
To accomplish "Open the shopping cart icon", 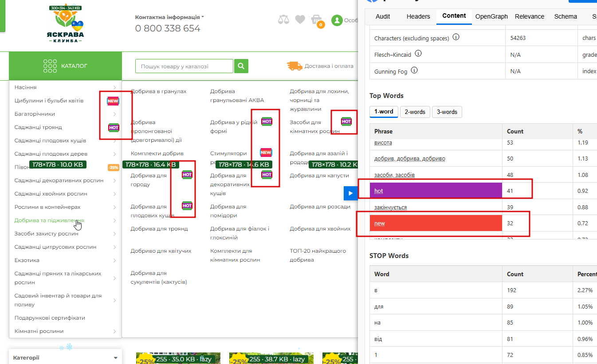I will pos(316,20).
